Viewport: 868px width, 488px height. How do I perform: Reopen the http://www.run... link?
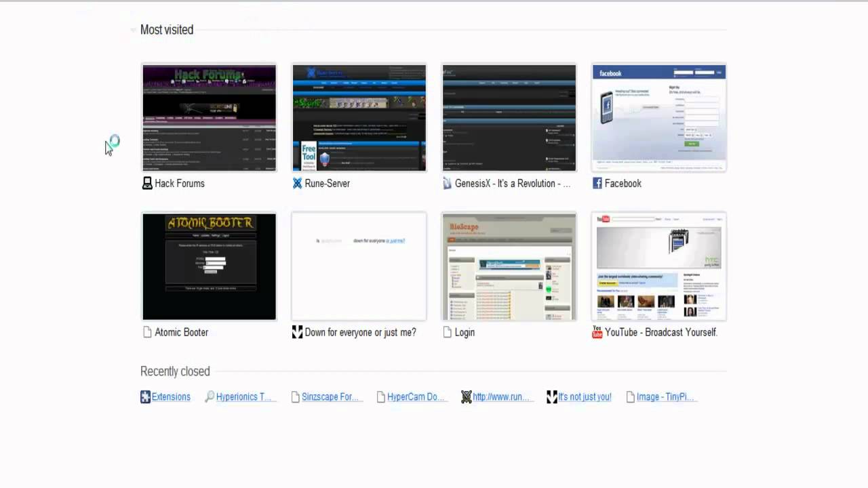502,397
